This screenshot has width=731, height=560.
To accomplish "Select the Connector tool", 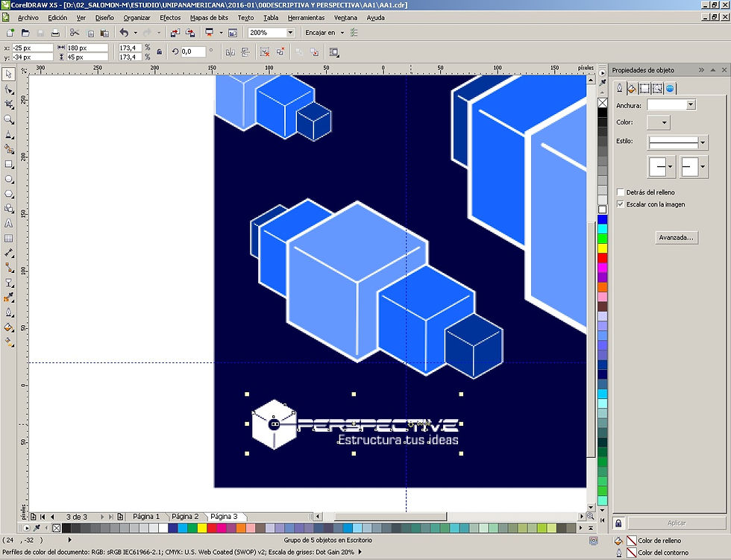I will [x=8, y=268].
